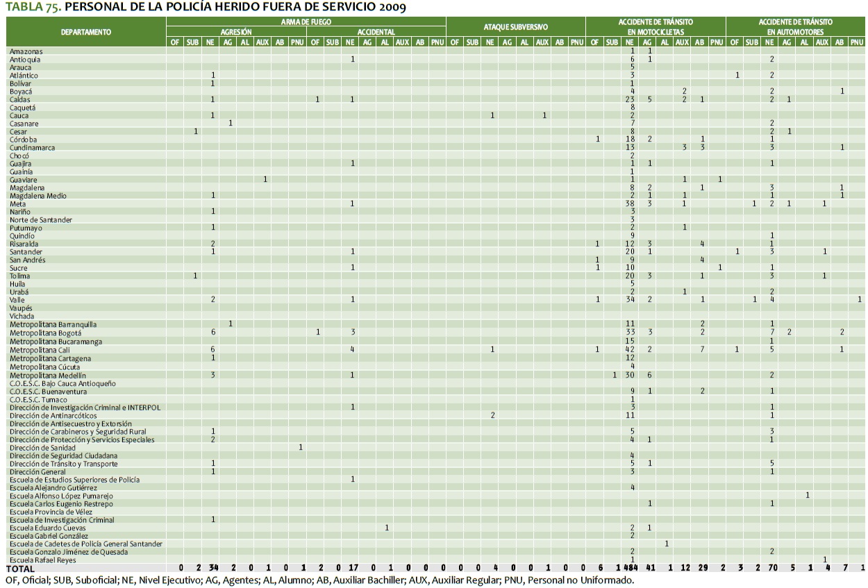This screenshot has width=868, height=588.
Task: Click the Metropolitana Bogotá row label
Action: [45, 333]
